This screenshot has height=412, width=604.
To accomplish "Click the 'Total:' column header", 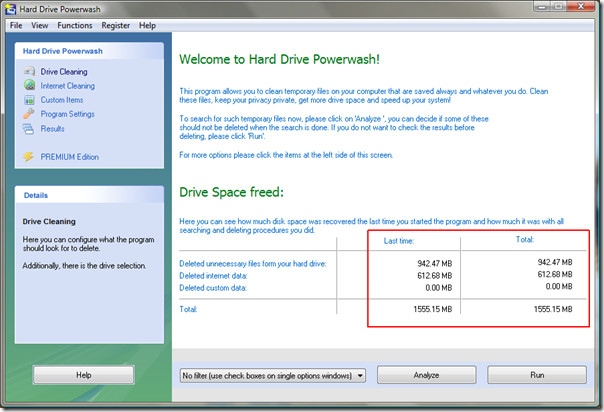I will [x=525, y=239].
